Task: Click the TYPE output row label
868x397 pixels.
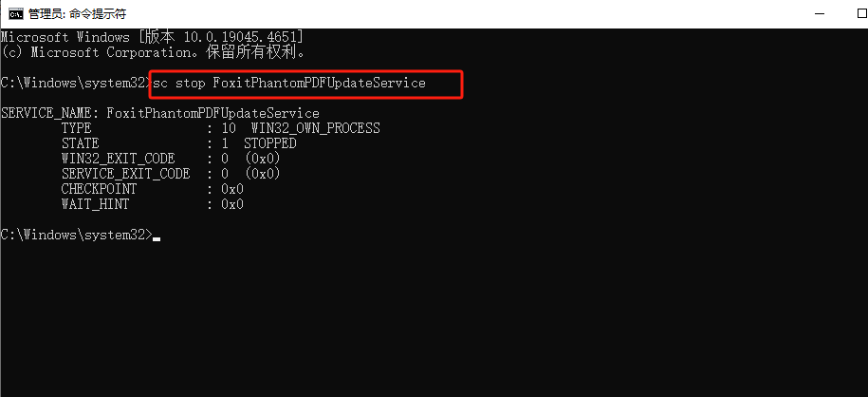Action: [77, 128]
